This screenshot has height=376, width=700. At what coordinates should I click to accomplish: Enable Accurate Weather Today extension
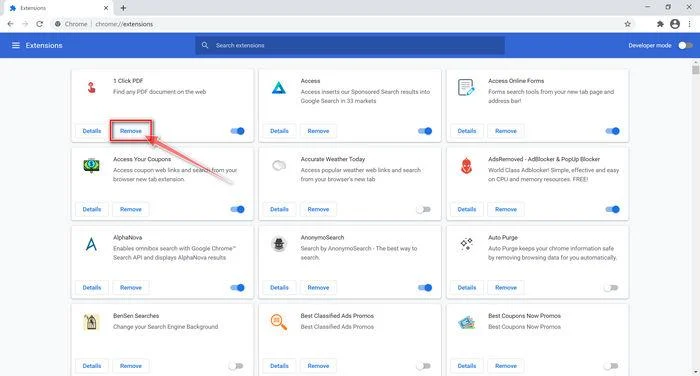(x=423, y=209)
